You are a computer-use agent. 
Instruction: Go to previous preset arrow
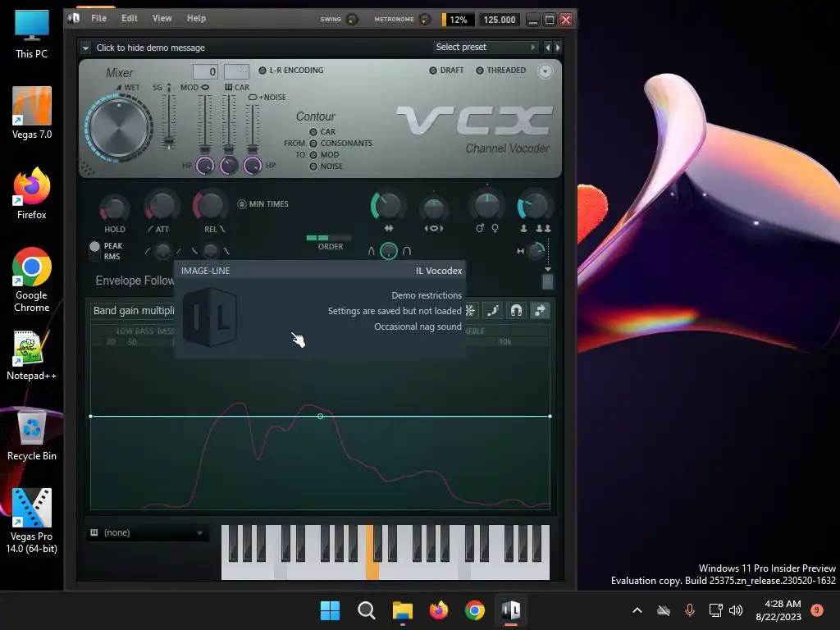click(x=547, y=48)
